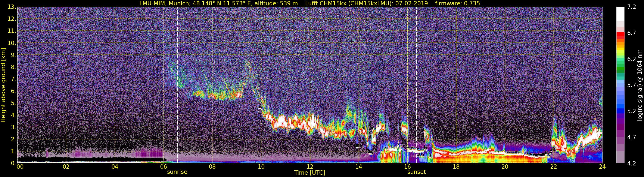The image size is (644, 177).
Task: Click the colorbar tick label 4.2
Action: coord(632,163)
